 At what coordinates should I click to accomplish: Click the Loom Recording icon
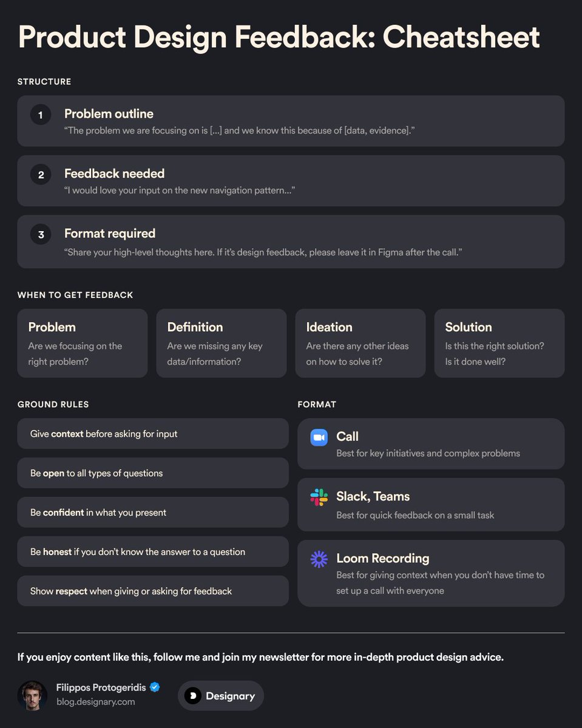click(319, 559)
